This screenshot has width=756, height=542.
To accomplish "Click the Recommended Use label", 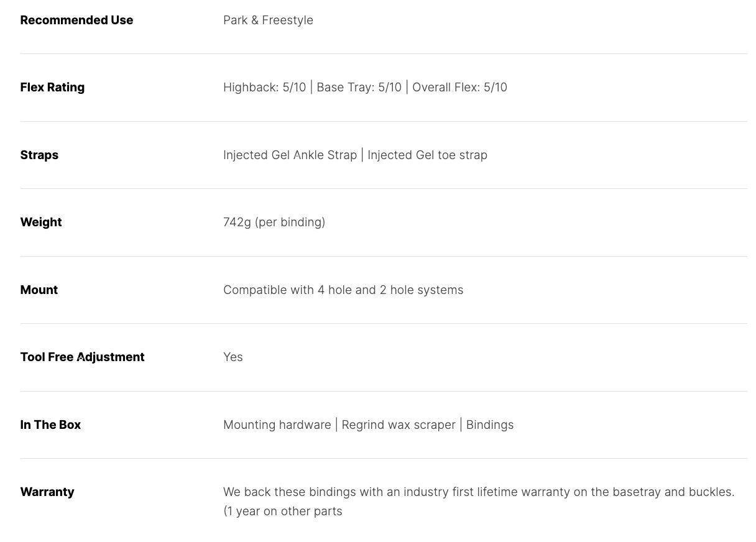I will pos(76,20).
